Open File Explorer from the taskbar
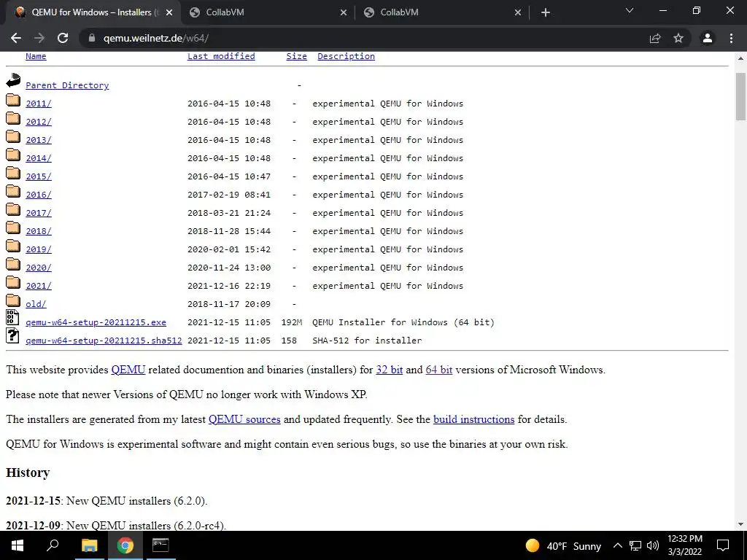Image resolution: width=747 pixels, height=560 pixels. (89, 545)
